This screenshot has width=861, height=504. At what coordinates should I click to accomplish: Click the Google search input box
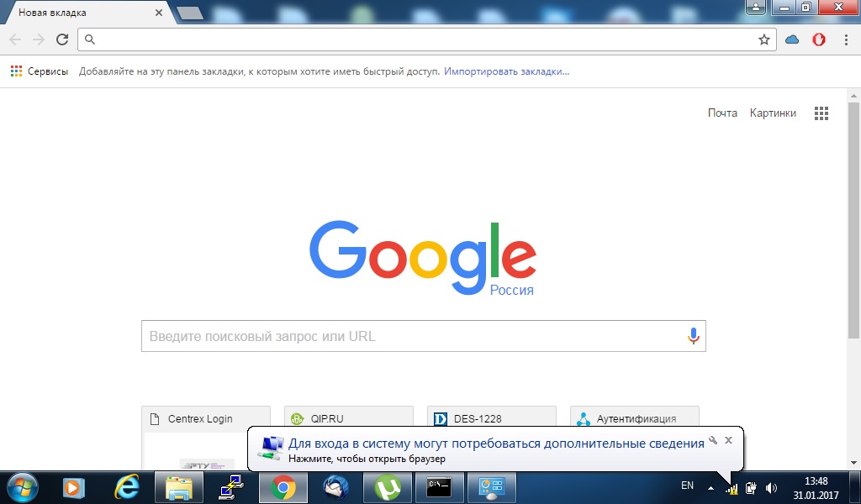(412, 336)
